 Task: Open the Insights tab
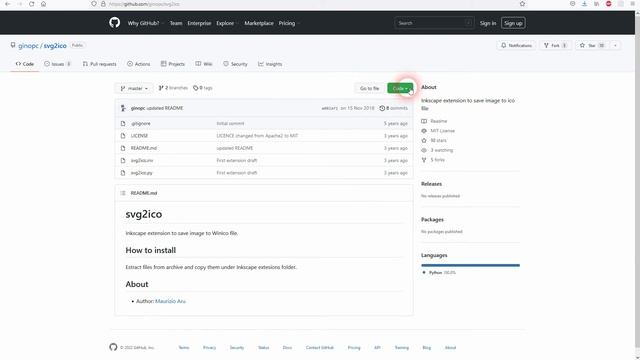270,64
